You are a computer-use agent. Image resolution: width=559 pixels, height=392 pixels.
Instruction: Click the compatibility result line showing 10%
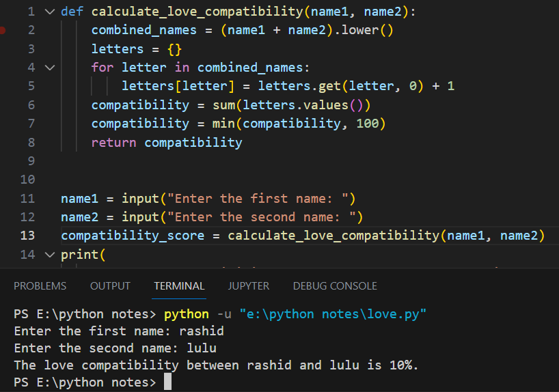tap(216, 365)
